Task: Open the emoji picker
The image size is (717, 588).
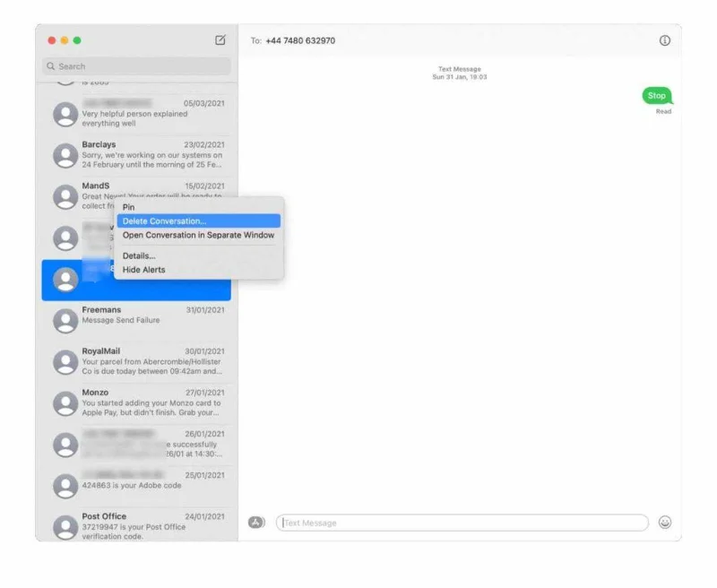Action: pyautogui.click(x=663, y=523)
